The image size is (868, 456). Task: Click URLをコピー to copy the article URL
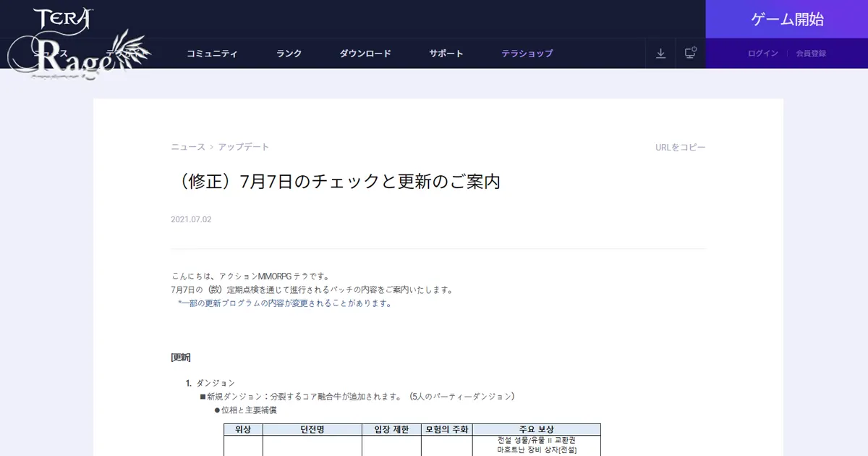(680, 146)
